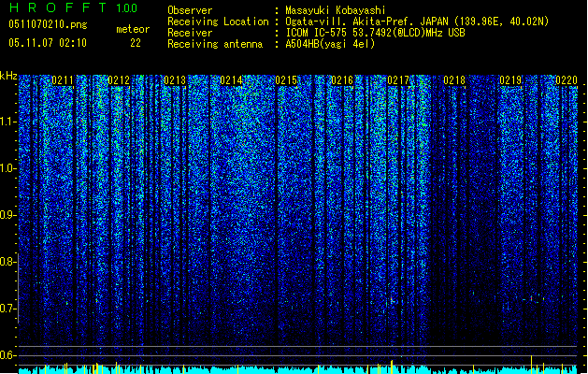Click the ICOM IC-575 receiver value
Viewport: 588px width, 374px height.
376,33
